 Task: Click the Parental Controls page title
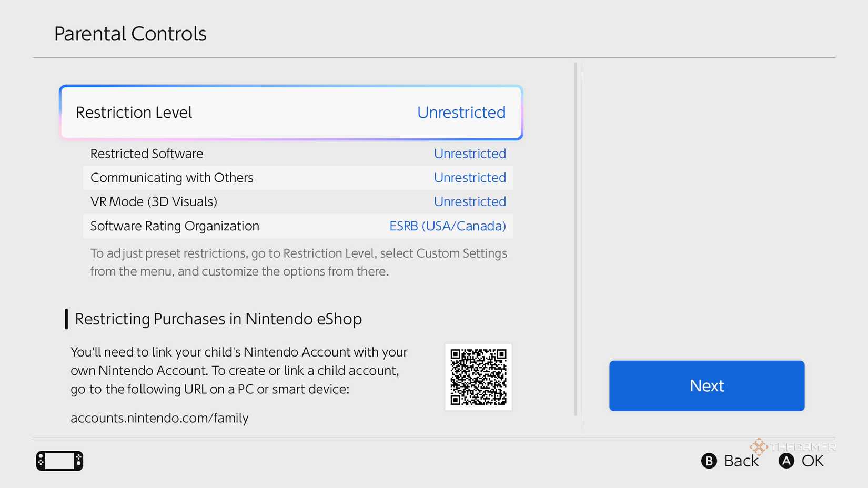point(130,33)
